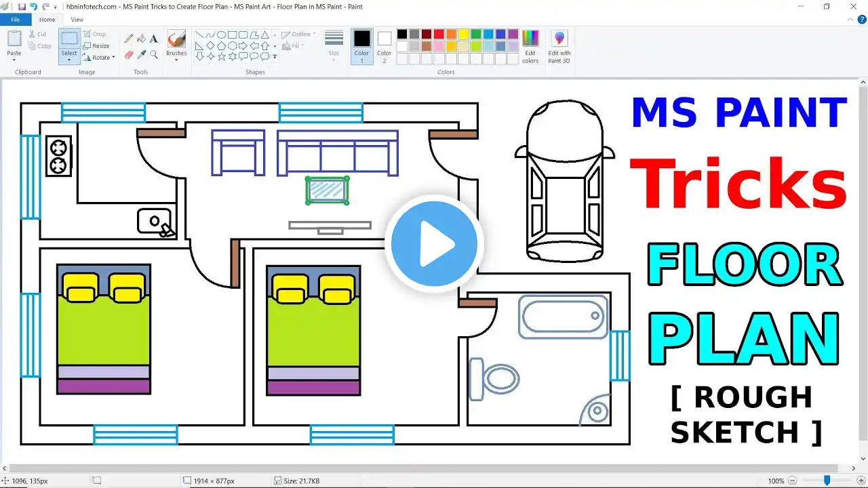Expand the Select options arrow
The height and width of the screenshot is (488, 868).
pos(69,60)
